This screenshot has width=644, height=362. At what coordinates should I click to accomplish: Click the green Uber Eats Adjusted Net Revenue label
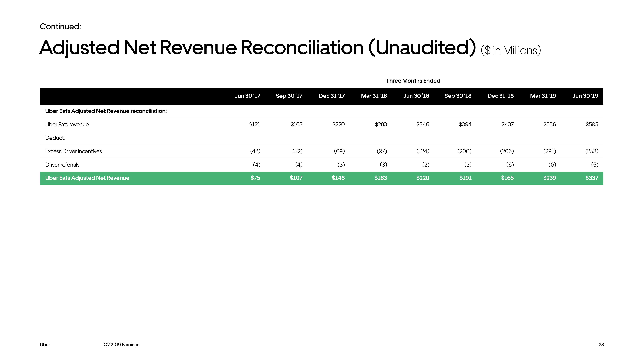(87, 178)
